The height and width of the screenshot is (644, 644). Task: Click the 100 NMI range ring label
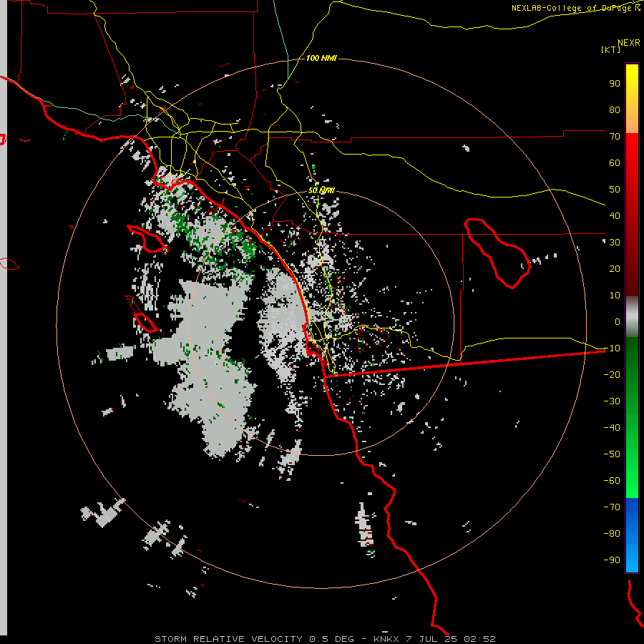point(321,59)
